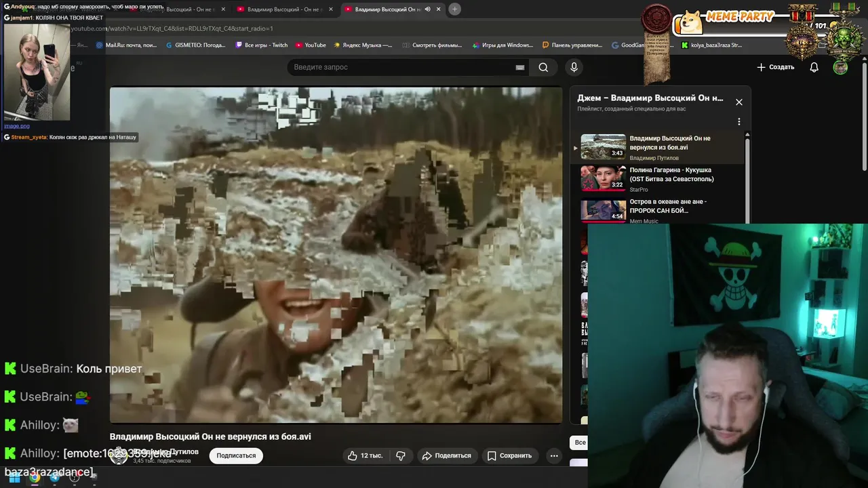Open the account avatar menu
The width and height of the screenshot is (868, 488).
click(x=840, y=67)
